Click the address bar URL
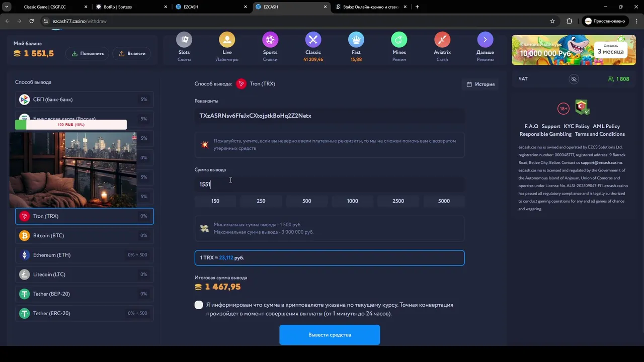644x362 pixels. pyautogui.click(x=79, y=21)
